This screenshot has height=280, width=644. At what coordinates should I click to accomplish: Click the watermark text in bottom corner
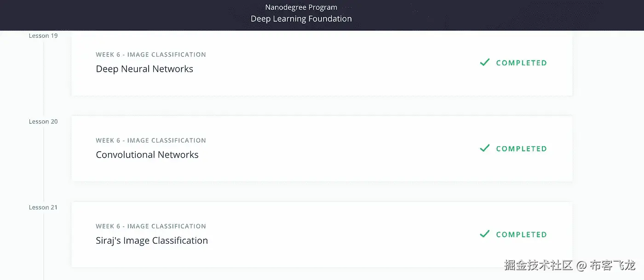(569, 265)
